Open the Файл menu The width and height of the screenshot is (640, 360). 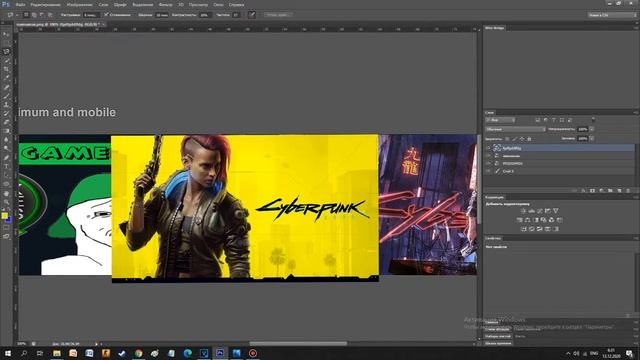pyautogui.click(x=20, y=4)
